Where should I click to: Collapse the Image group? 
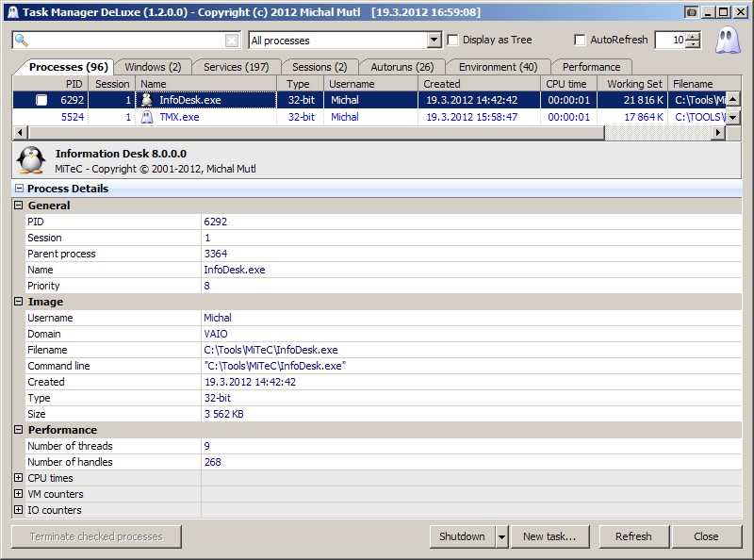click(x=18, y=302)
